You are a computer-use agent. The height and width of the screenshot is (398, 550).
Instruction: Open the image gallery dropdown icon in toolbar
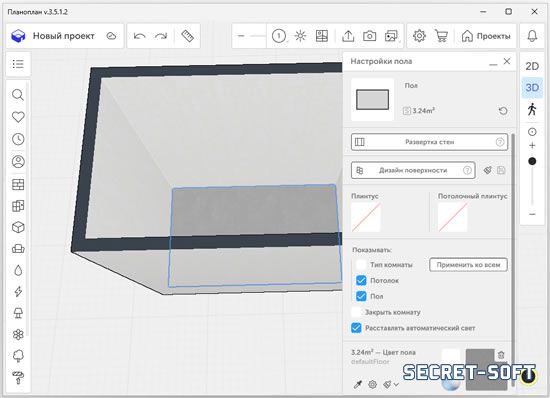pyautogui.click(x=391, y=36)
